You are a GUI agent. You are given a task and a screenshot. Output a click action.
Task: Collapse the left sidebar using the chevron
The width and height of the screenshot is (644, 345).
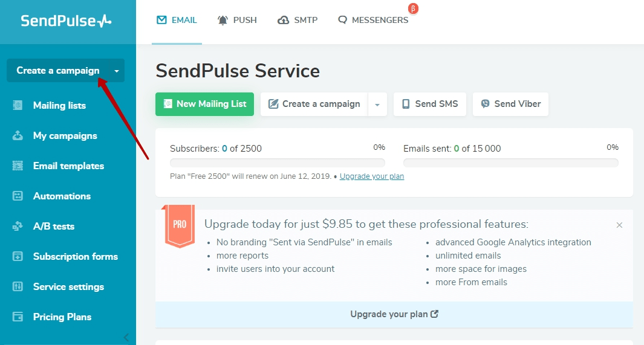(126, 337)
